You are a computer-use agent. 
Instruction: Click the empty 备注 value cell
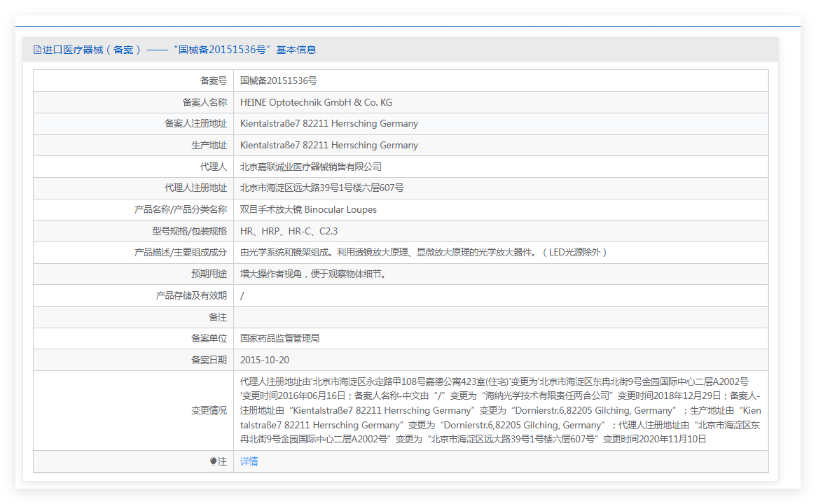tap(500, 318)
